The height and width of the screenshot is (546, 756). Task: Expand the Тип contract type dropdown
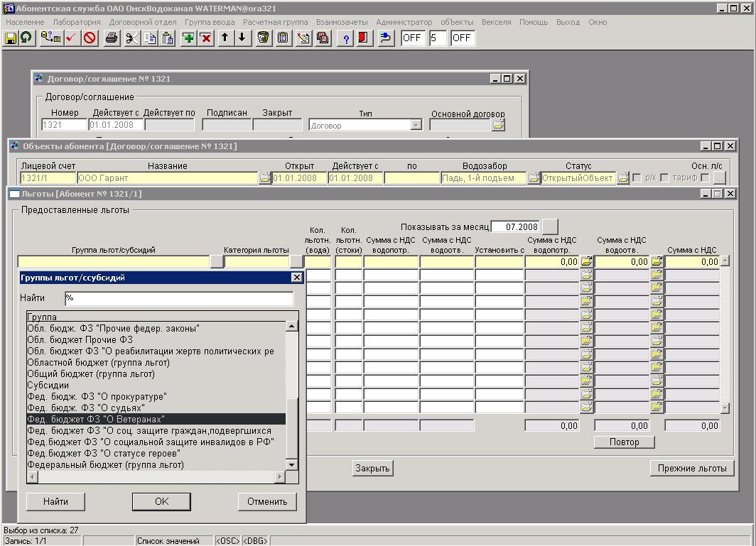[x=416, y=125]
